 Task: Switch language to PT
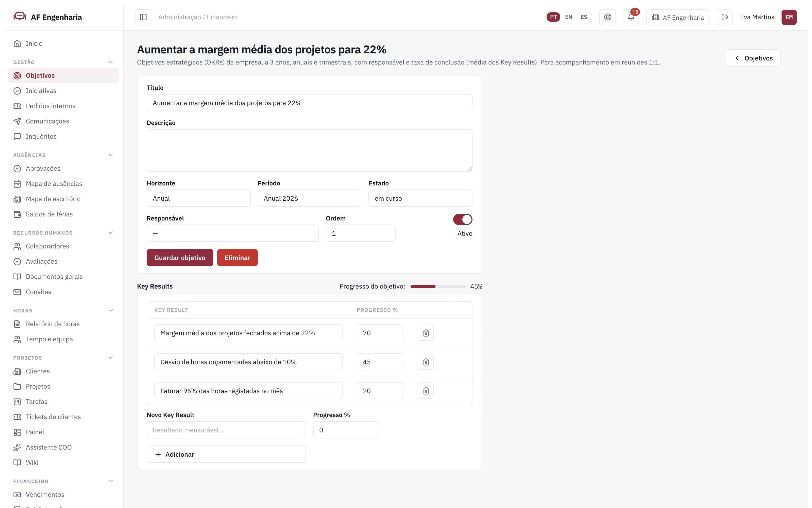pos(553,17)
